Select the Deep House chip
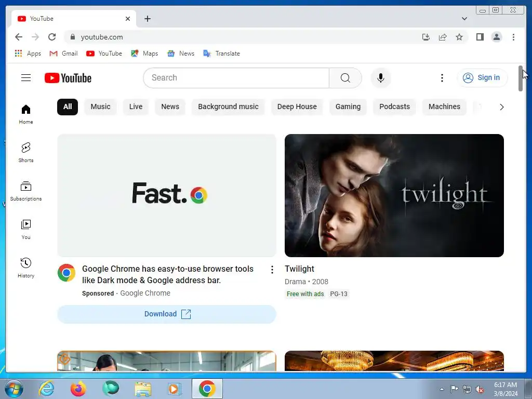Image resolution: width=532 pixels, height=399 pixels. [x=297, y=107]
